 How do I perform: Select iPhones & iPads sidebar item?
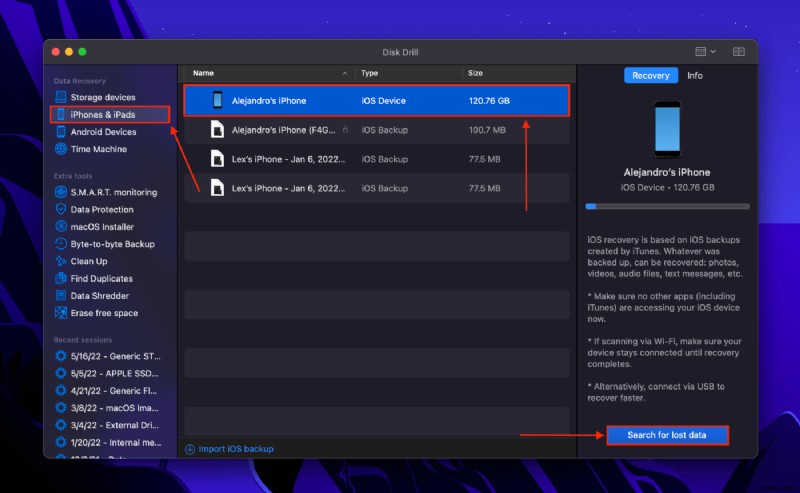coord(110,114)
